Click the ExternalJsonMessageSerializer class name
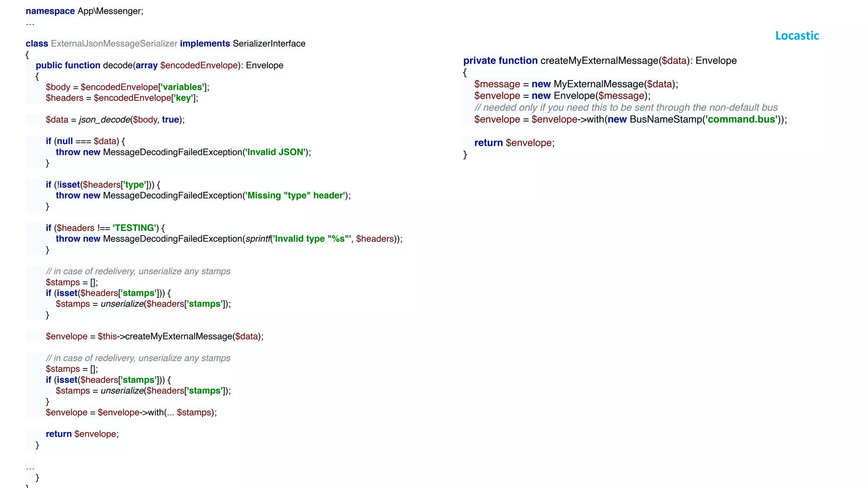The width and height of the screenshot is (868, 488). [114, 44]
